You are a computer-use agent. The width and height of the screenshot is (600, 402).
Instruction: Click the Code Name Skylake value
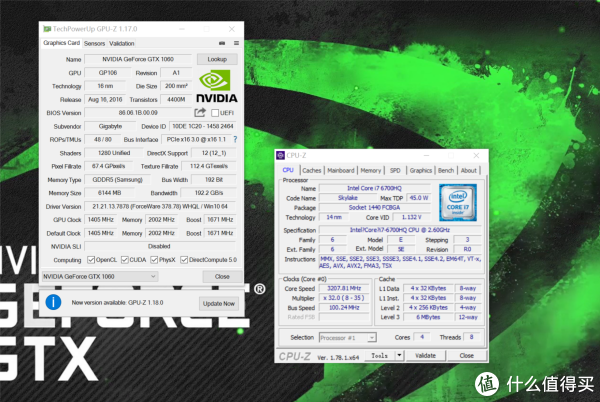click(x=347, y=198)
